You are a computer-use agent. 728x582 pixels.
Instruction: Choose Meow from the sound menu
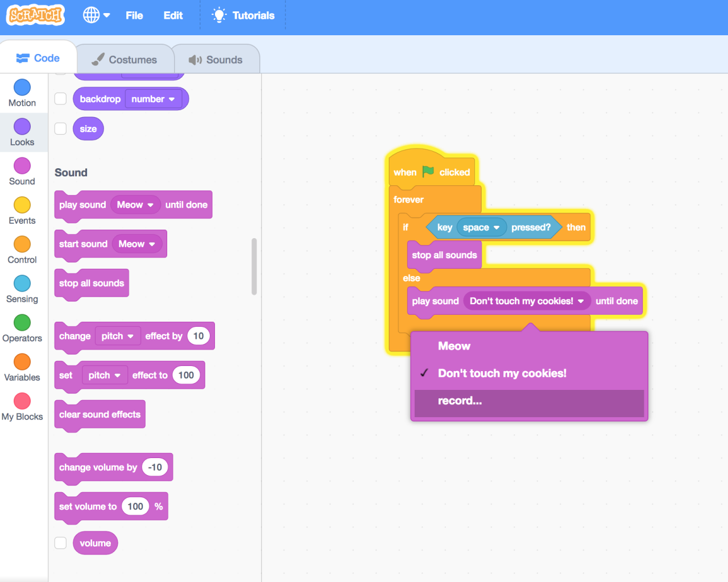pyautogui.click(x=529, y=346)
